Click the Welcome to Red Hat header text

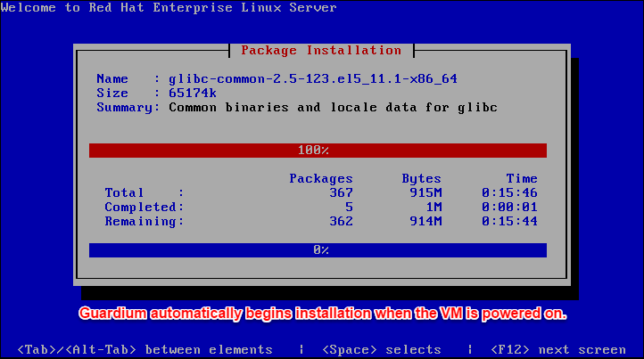tap(169, 8)
